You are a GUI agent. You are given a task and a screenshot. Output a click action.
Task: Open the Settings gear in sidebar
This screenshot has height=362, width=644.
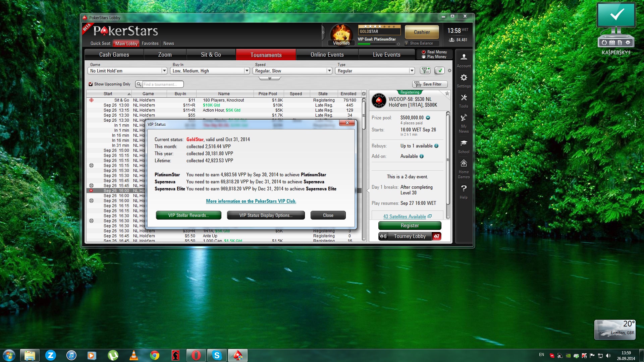coord(464,80)
